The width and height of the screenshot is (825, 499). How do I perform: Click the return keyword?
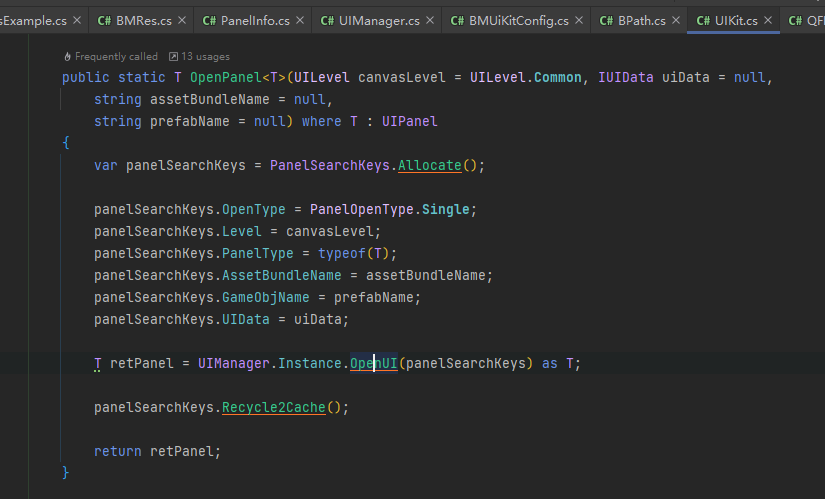(117, 452)
